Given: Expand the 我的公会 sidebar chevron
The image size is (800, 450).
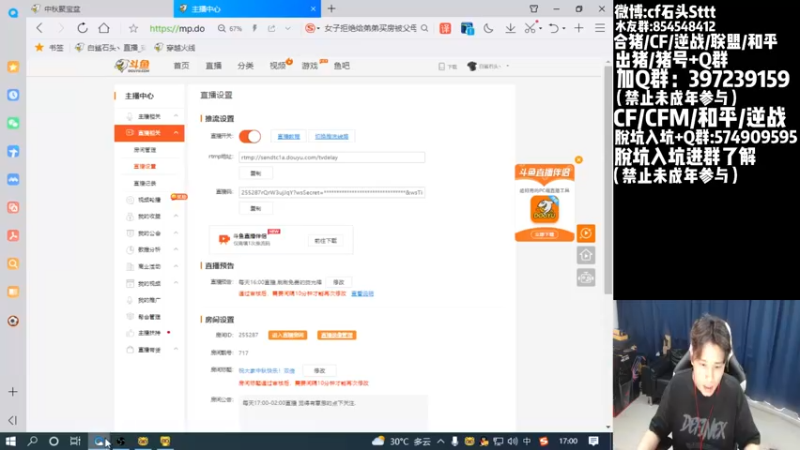Looking at the screenshot, I should coord(176,233).
